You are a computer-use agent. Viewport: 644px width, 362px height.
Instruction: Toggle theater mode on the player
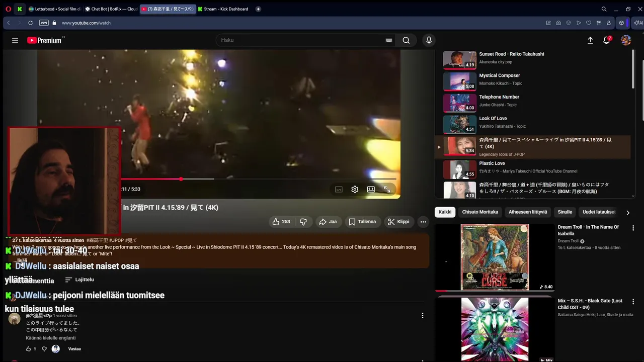371,190
